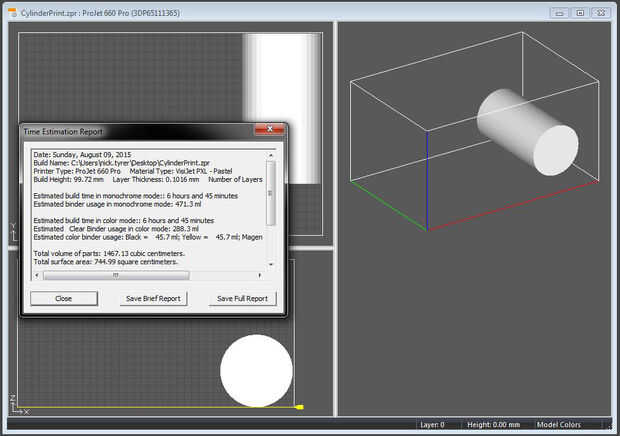This screenshot has width=620, height=436.
Task: Maximize the CylinderPrint.zpr window
Action: [x=580, y=13]
